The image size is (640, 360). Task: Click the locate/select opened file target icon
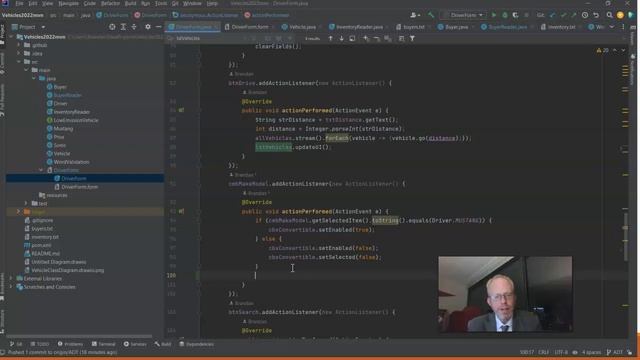[112, 27]
